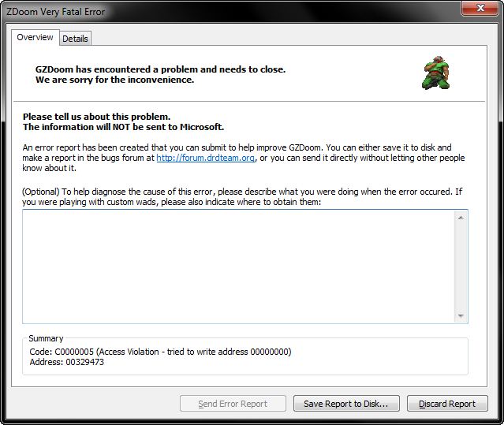
Task: Click the Discard Report button
Action: tap(447, 404)
